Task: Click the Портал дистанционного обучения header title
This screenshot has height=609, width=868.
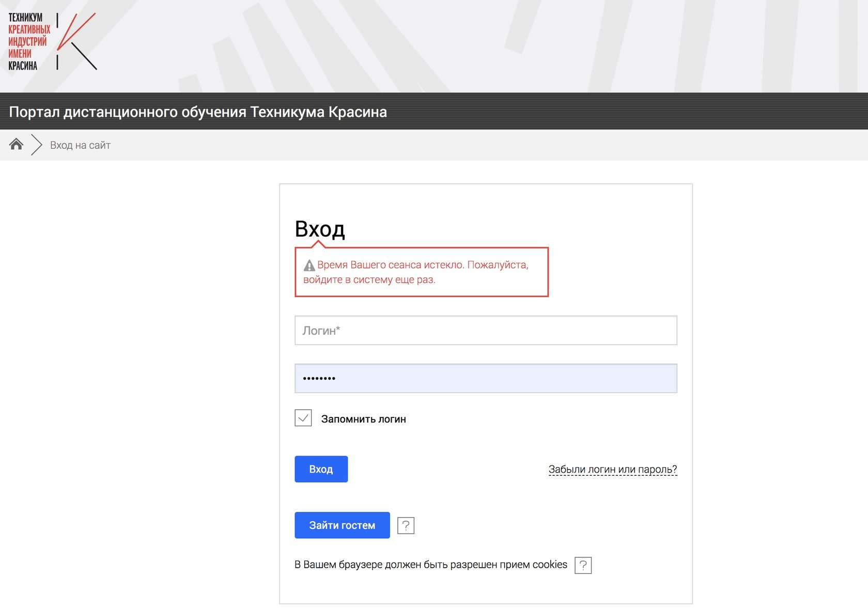Action: (x=198, y=112)
